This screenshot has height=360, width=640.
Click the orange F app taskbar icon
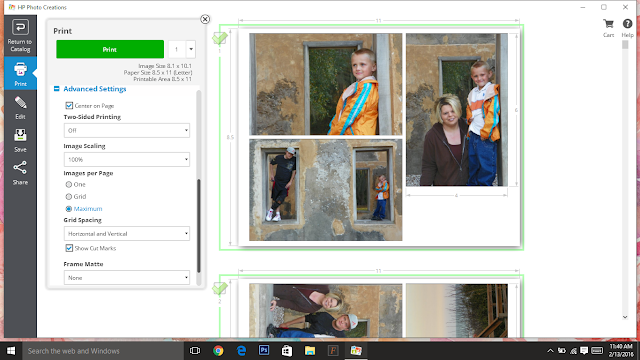[333, 351]
